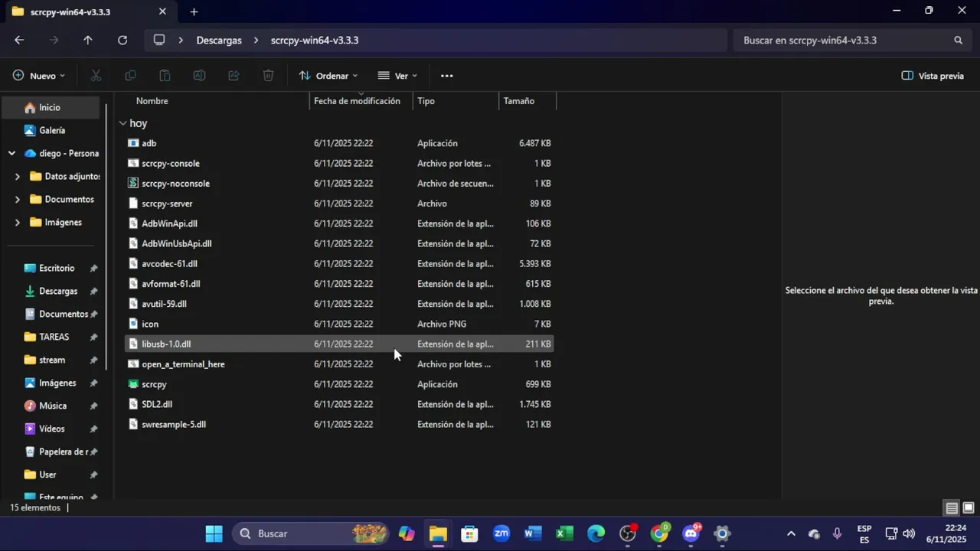
Task: Collapse the hoy group
Action: click(x=122, y=123)
